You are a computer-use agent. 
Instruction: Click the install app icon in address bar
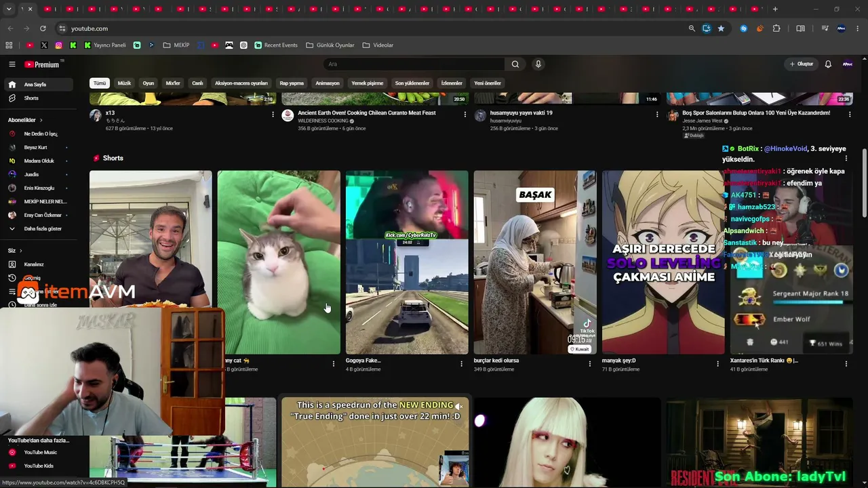point(707,28)
